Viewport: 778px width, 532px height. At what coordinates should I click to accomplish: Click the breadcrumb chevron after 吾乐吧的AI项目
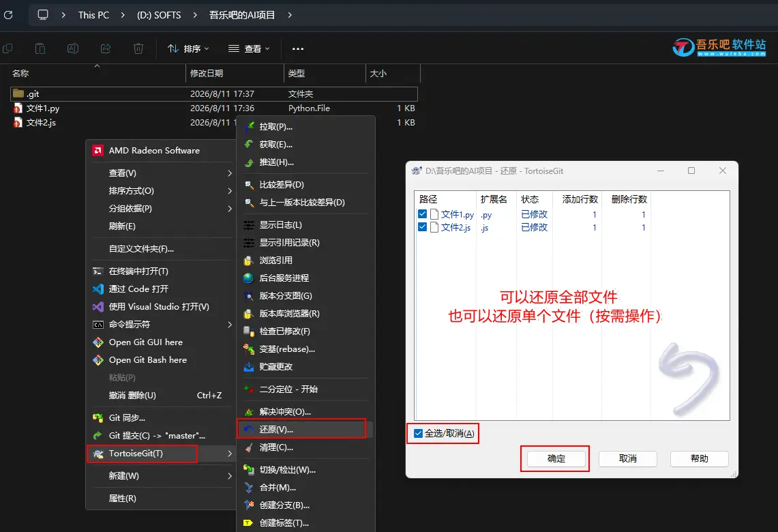pyautogui.click(x=290, y=15)
